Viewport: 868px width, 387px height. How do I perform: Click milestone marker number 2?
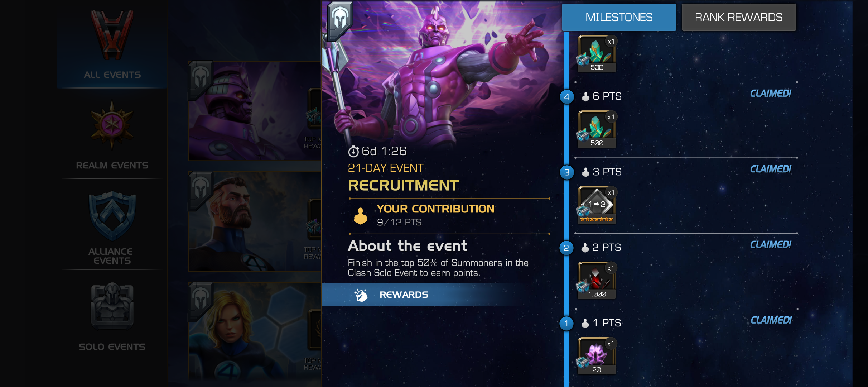(566, 248)
